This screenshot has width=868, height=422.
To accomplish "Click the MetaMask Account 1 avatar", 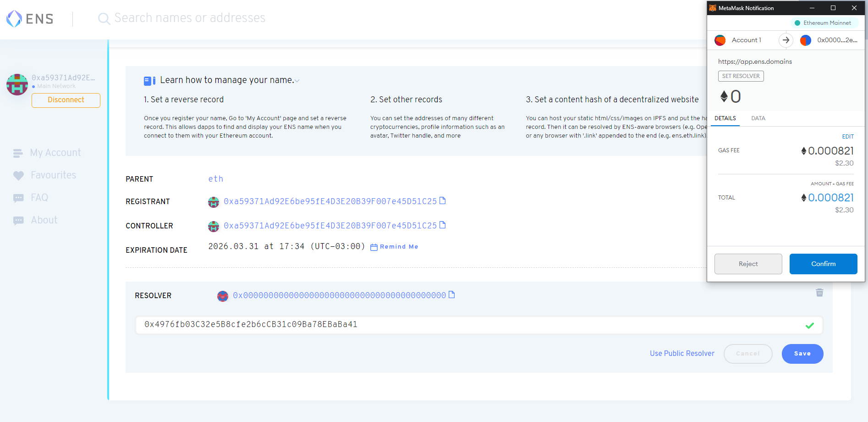I will click(x=720, y=40).
